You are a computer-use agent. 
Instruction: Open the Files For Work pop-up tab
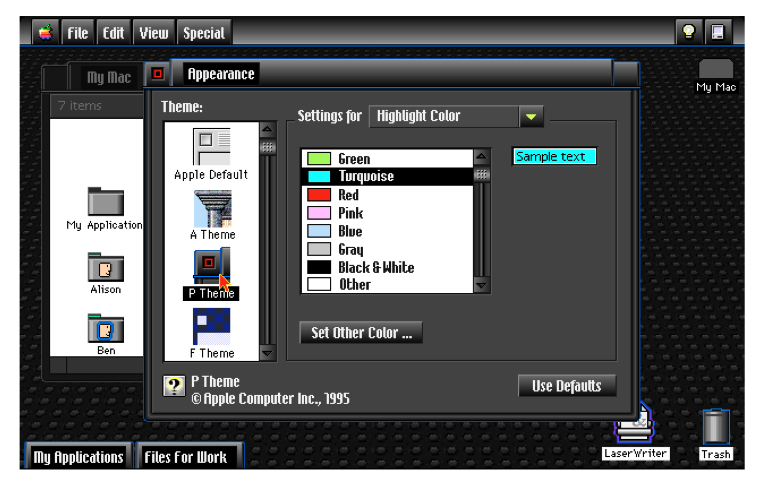pos(189,457)
